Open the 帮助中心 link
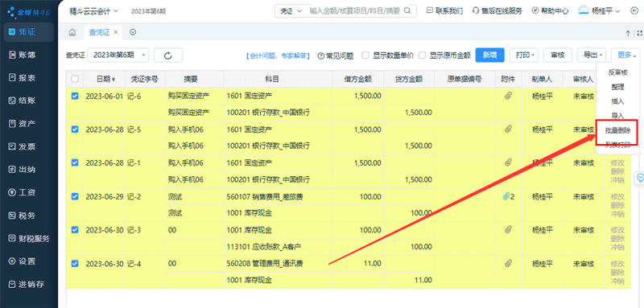Screen dimensions: 644x308 pyautogui.click(x=550, y=11)
